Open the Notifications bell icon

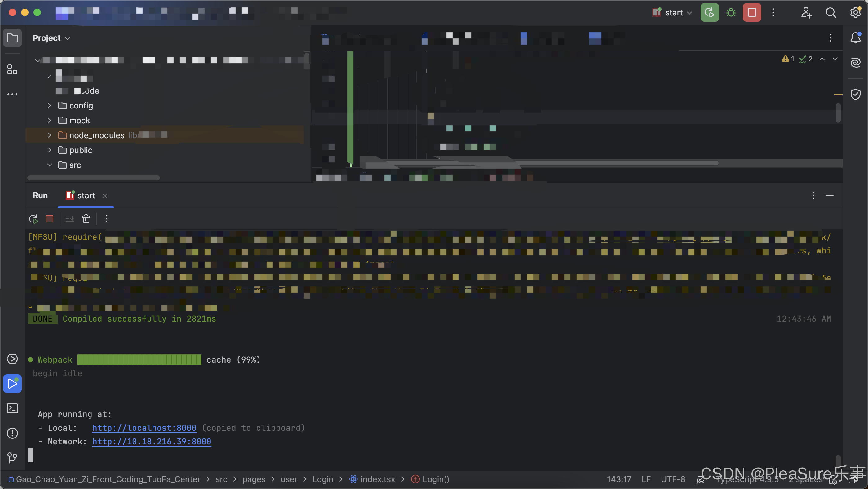pyautogui.click(x=856, y=38)
